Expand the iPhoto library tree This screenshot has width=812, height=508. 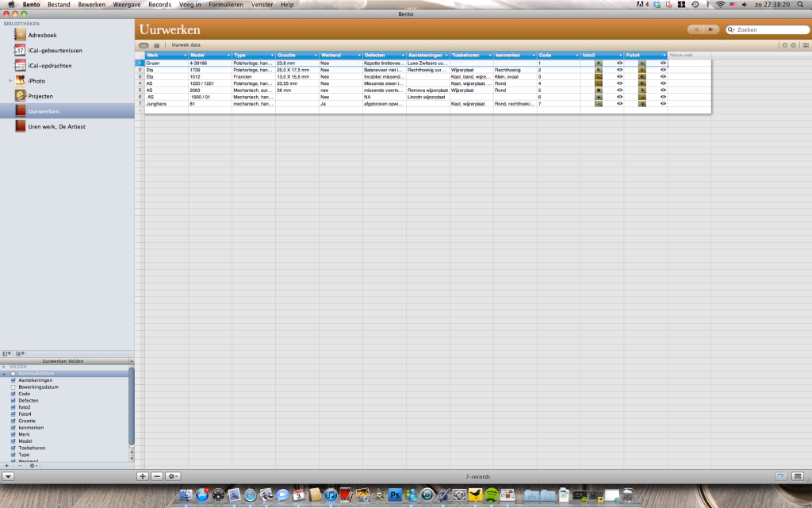[x=10, y=81]
